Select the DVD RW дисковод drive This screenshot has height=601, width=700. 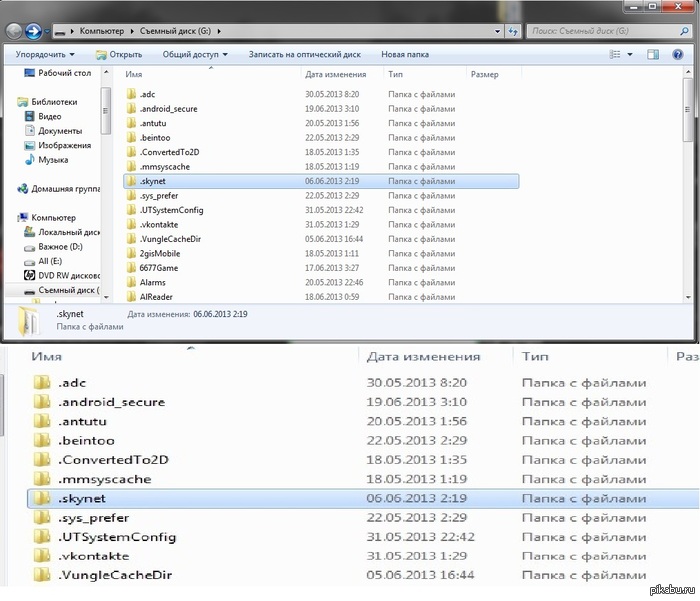pyautogui.click(x=68, y=275)
